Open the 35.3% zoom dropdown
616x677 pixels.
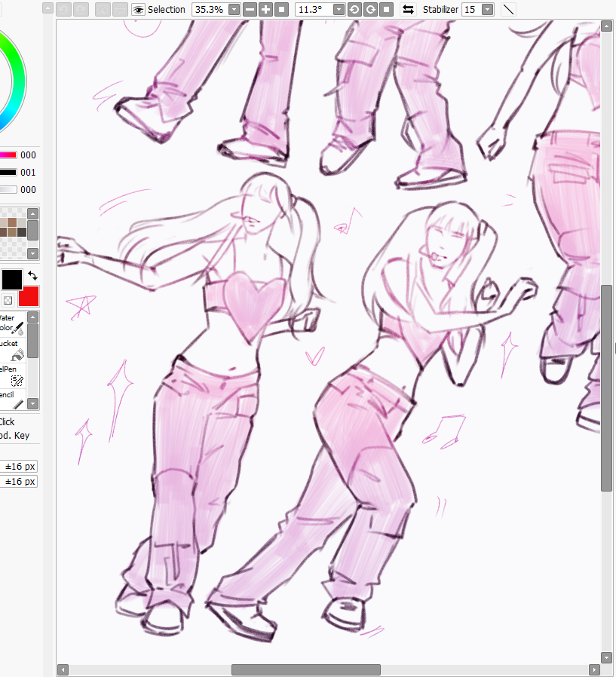233,9
